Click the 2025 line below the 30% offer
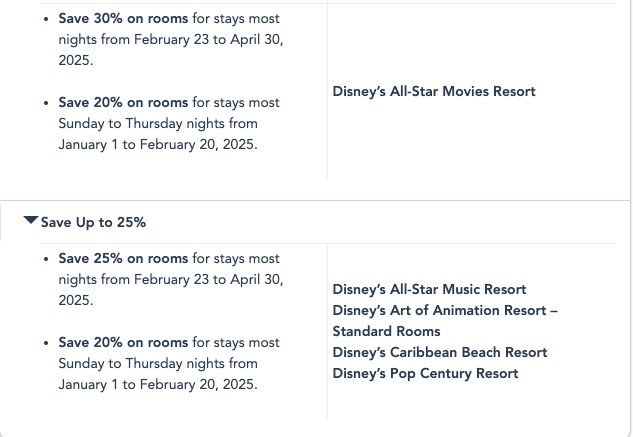 75,60
